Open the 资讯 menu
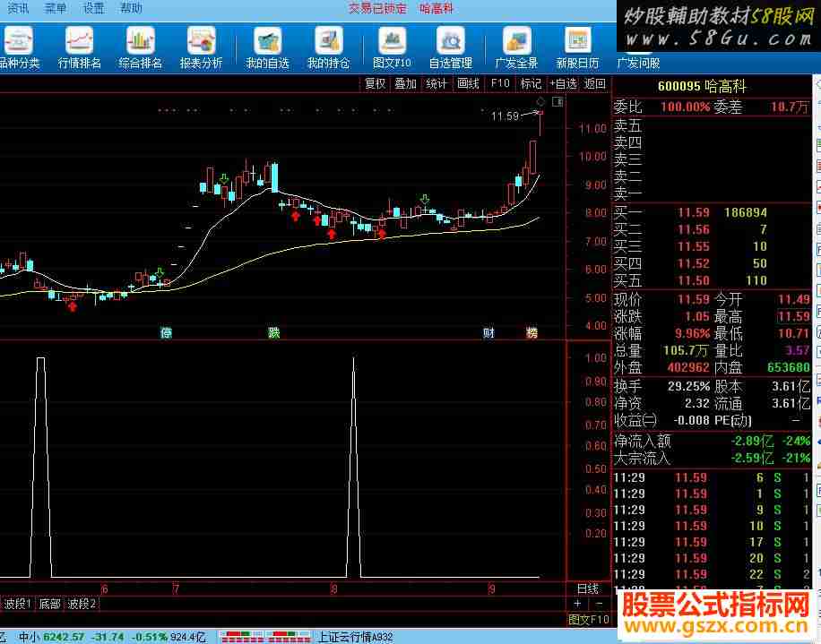 18,8
